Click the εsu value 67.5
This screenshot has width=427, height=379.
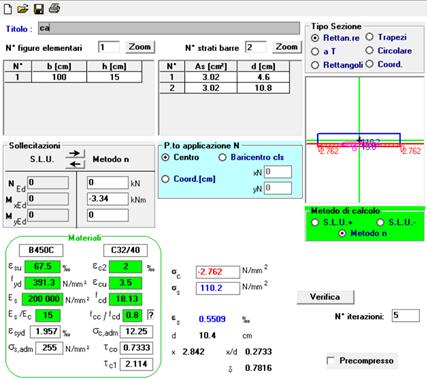click(42, 267)
